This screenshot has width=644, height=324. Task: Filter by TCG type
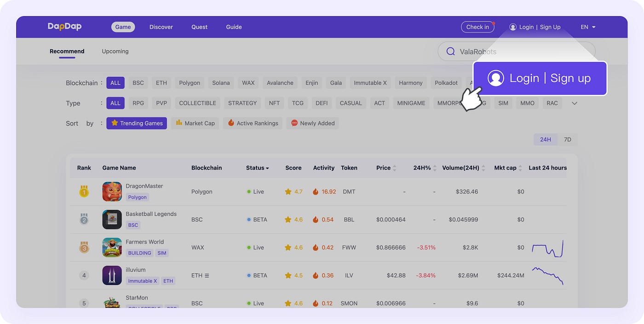(298, 103)
